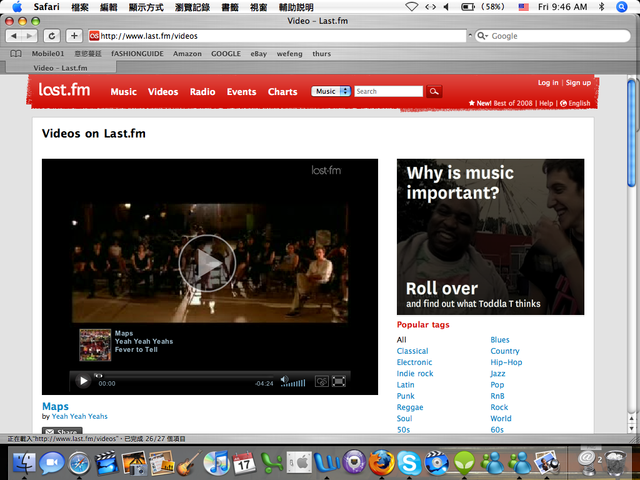
Task: Open Safari compass icon in the dock
Action: click(x=79, y=463)
